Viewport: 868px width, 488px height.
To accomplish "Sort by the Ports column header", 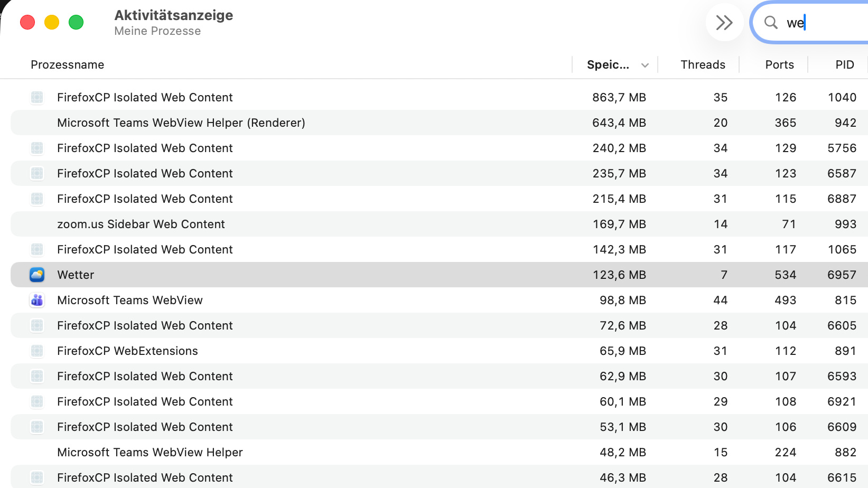I will coord(779,64).
